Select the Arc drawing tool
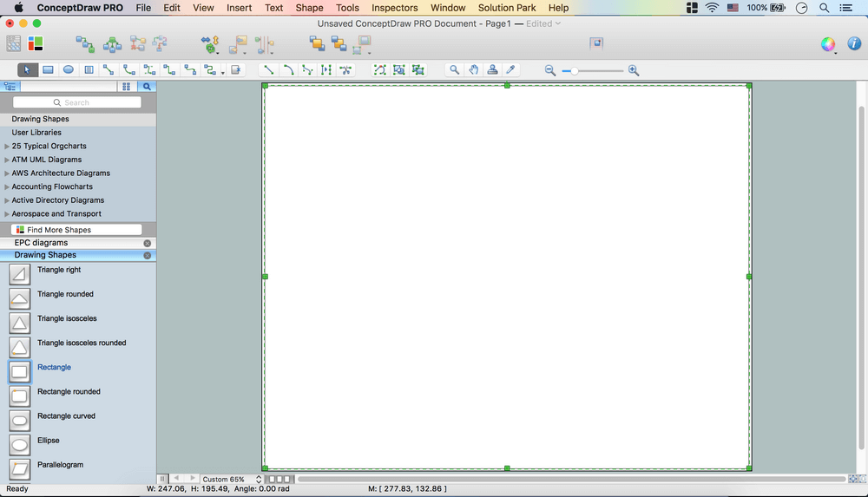 [x=288, y=69]
